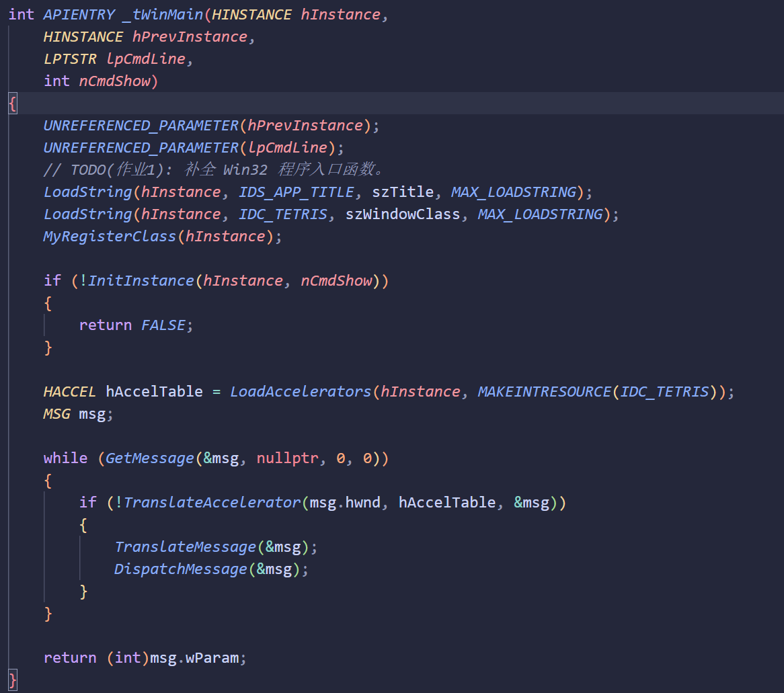This screenshot has height=693, width=784.
Task: Click the HACCEL type name
Action: [x=71, y=392]
